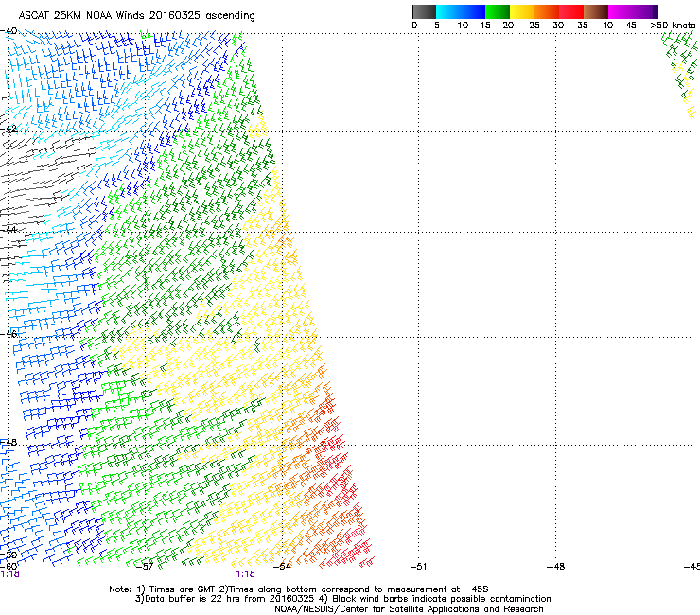This screenshot has width=700, height=615.
Task: Click the brown 35–40 knots color bar segment
Action: (596, 11)
